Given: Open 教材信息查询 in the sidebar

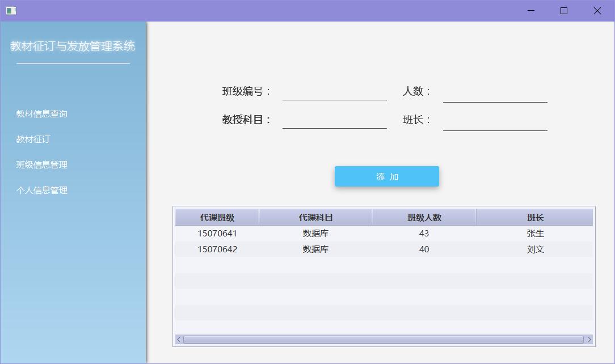Looking at the screenshot, I should pyautogui.click(x=41, y=113).
